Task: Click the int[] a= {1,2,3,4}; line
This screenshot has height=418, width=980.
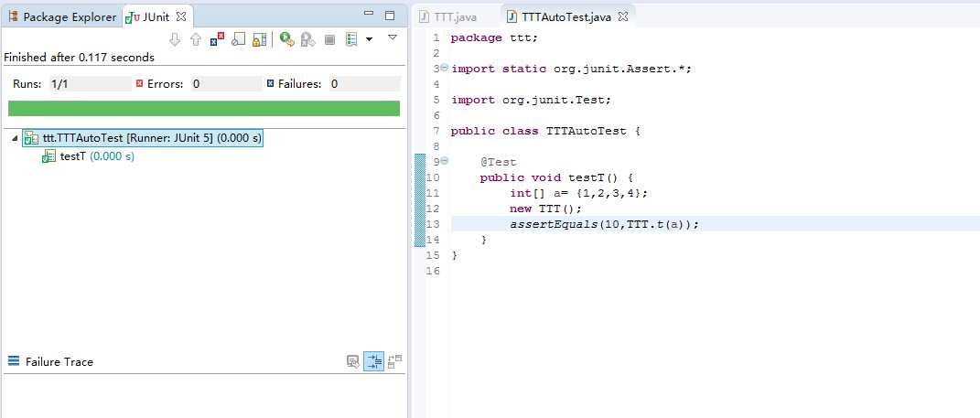Action: click(578, 193)
